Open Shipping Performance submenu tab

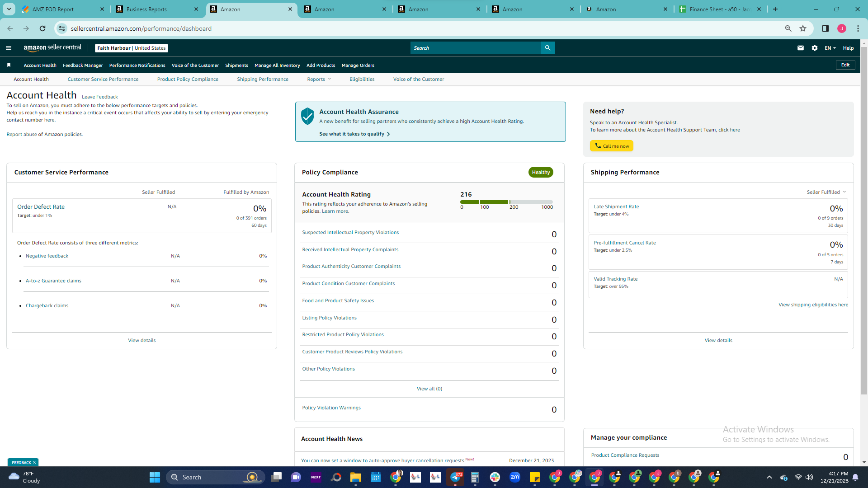263,79
